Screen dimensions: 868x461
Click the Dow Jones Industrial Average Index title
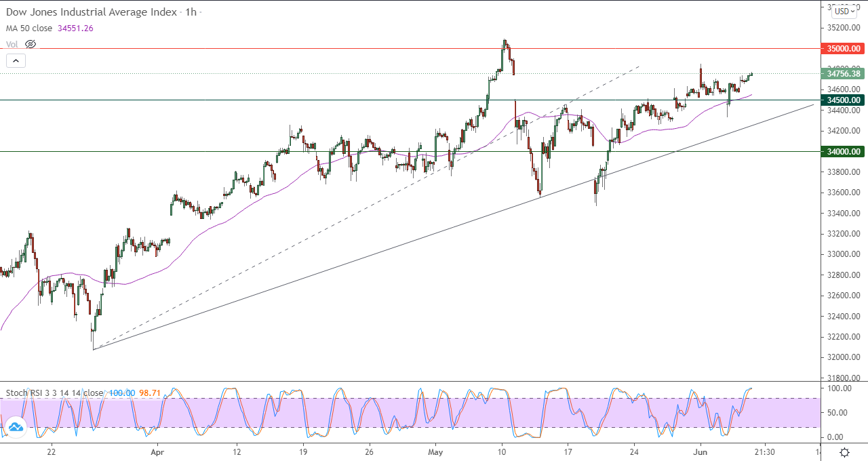pos(92,12)
